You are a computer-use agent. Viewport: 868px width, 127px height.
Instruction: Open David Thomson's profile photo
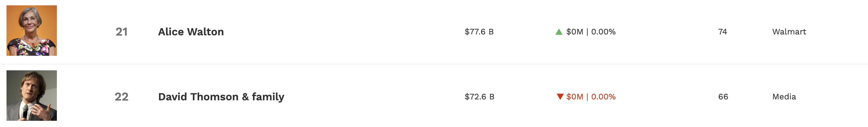tap(32, 96)
